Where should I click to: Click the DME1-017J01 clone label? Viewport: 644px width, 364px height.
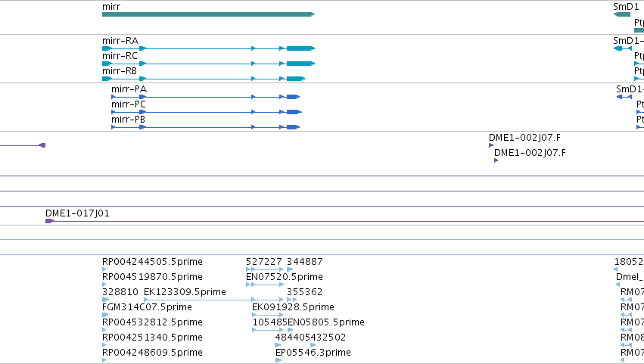point(77,213)
